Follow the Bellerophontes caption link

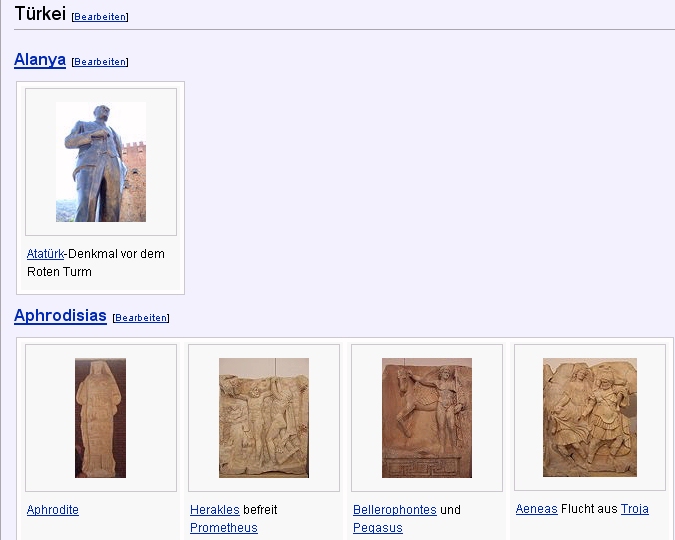(395, 509)
